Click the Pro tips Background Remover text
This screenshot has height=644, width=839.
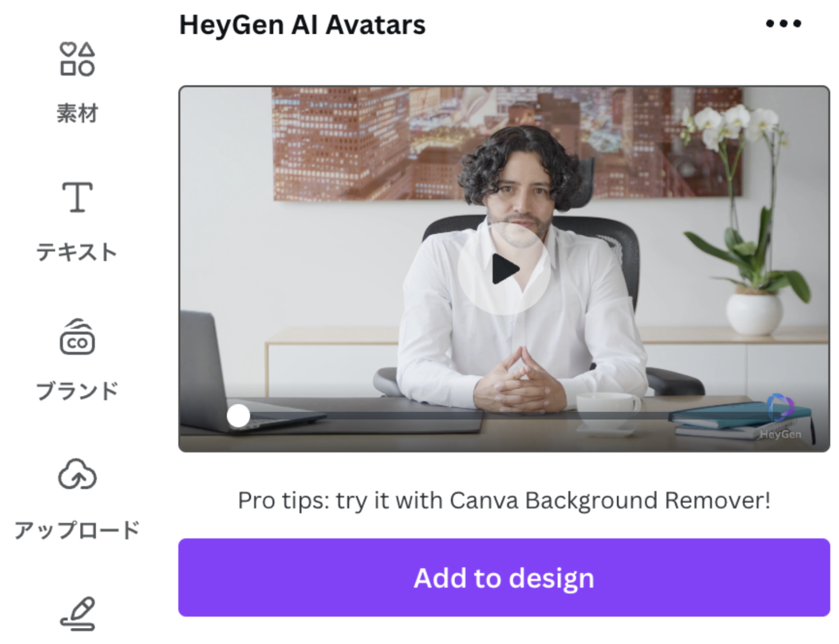coord(504,500)
